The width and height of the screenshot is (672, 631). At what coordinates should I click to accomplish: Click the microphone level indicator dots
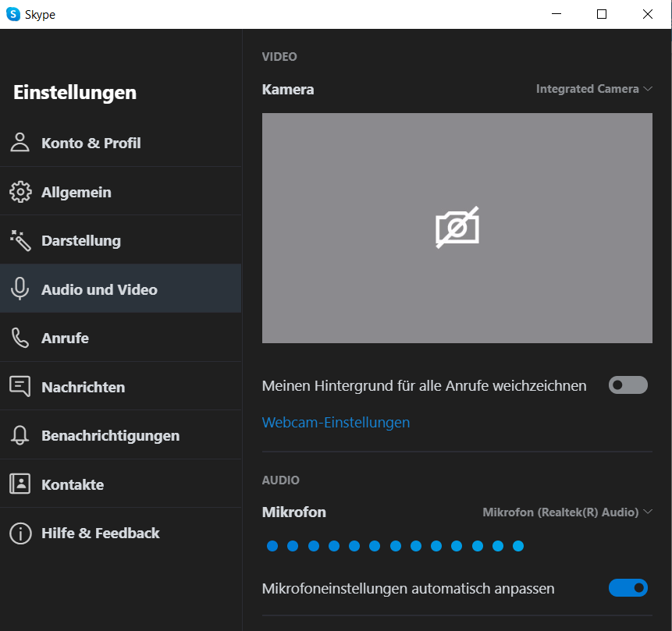[394, 546]
